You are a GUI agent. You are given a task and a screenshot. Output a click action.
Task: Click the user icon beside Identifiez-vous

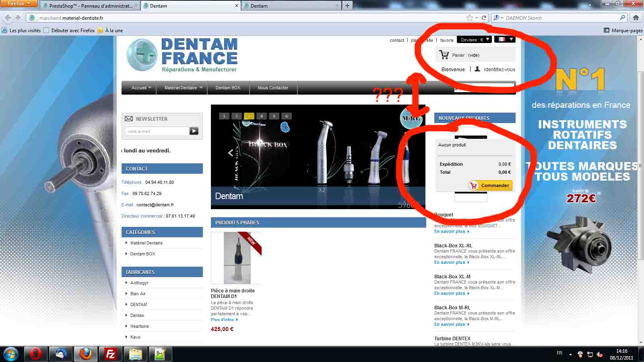[x=477, y=69]
